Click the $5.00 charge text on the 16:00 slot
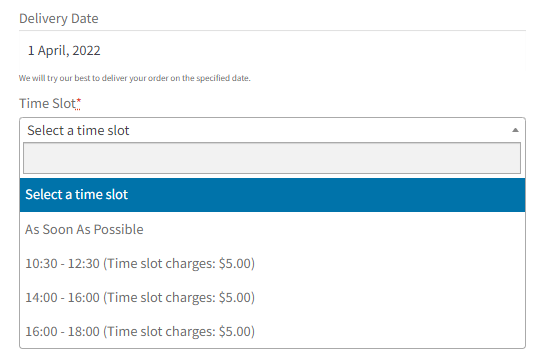 (235, 331)
